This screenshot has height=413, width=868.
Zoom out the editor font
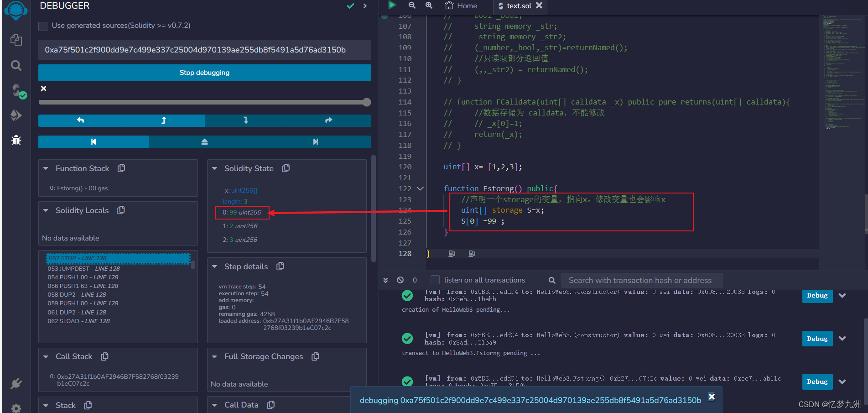pos(412,5)
